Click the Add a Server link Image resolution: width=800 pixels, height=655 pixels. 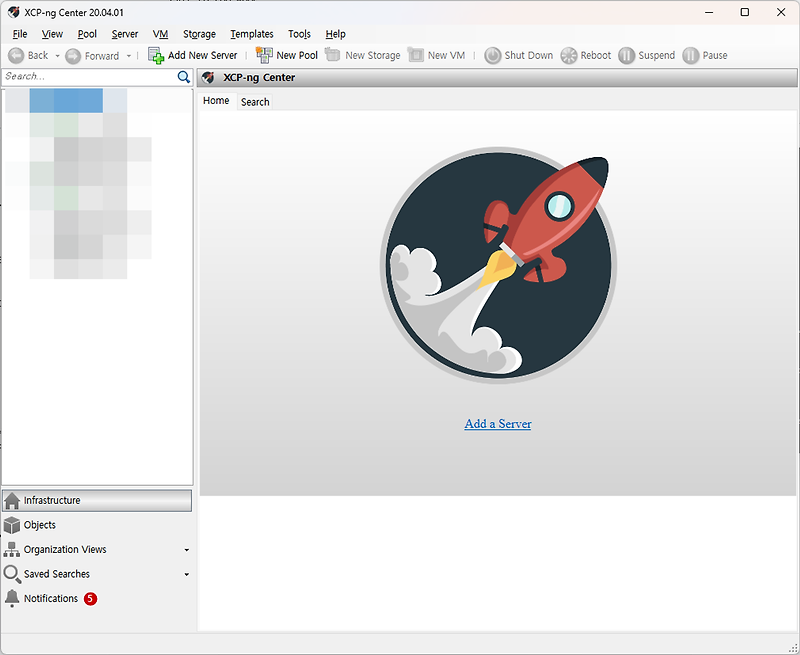point(497,424)
